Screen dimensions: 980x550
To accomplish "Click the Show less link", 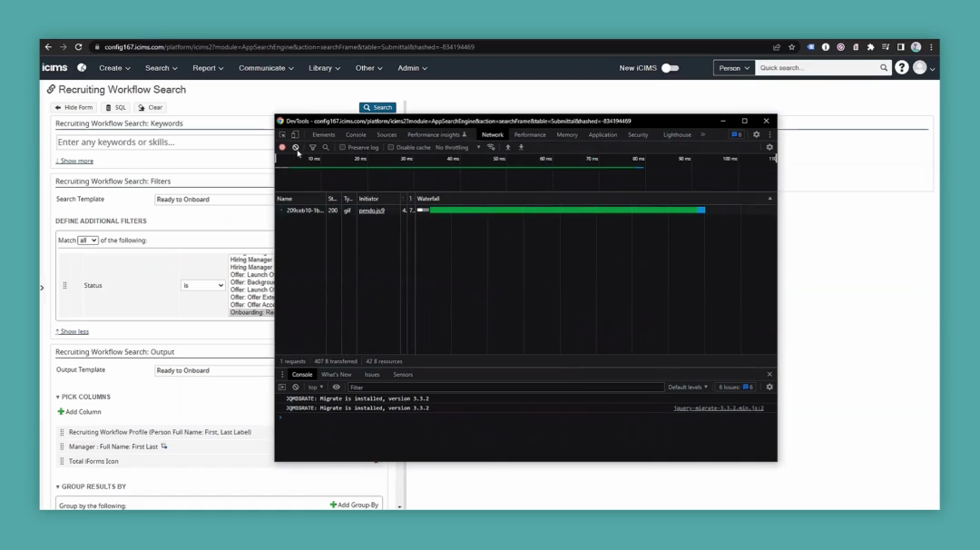I will [x=72, y=331].
